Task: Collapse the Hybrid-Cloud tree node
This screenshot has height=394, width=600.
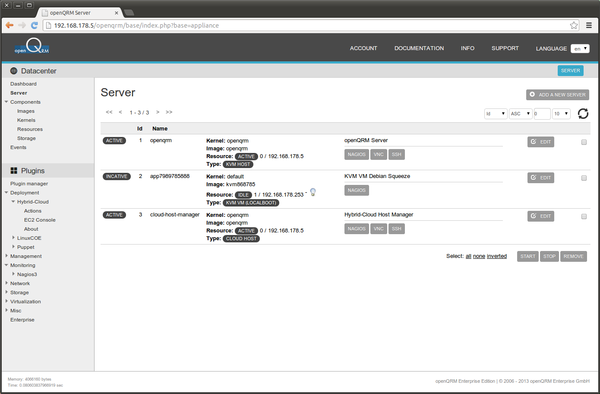Action: 13,201
